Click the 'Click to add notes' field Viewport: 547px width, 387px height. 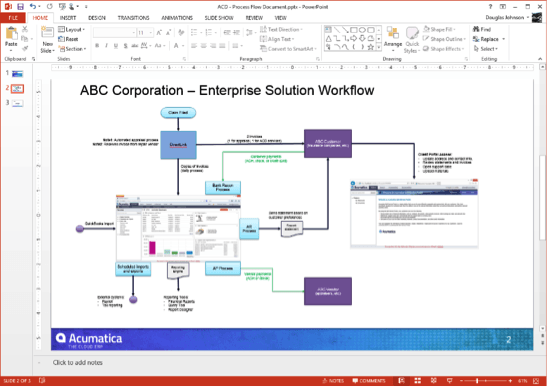77,363
